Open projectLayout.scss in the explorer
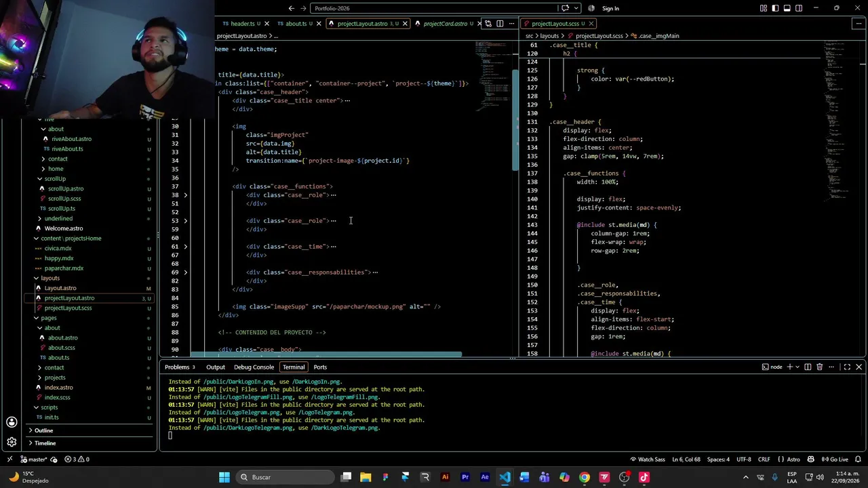Viewport: 868px width, 488px height. coord(68,308)
